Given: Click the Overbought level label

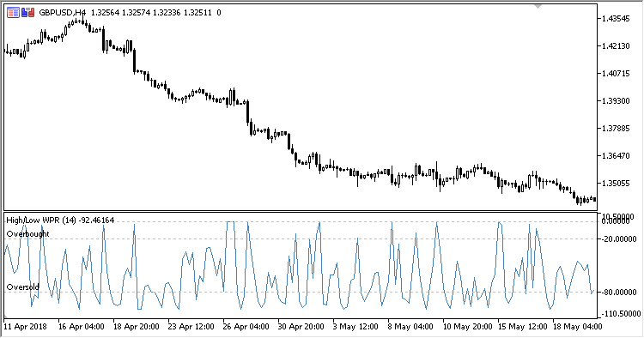Looking at the screenshot, I should point(28,234).
